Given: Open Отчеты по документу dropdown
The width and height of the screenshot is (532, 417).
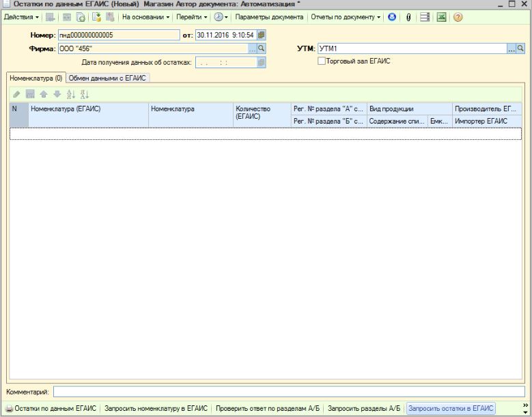Looking at the screenshot, I should click(346, 17).
